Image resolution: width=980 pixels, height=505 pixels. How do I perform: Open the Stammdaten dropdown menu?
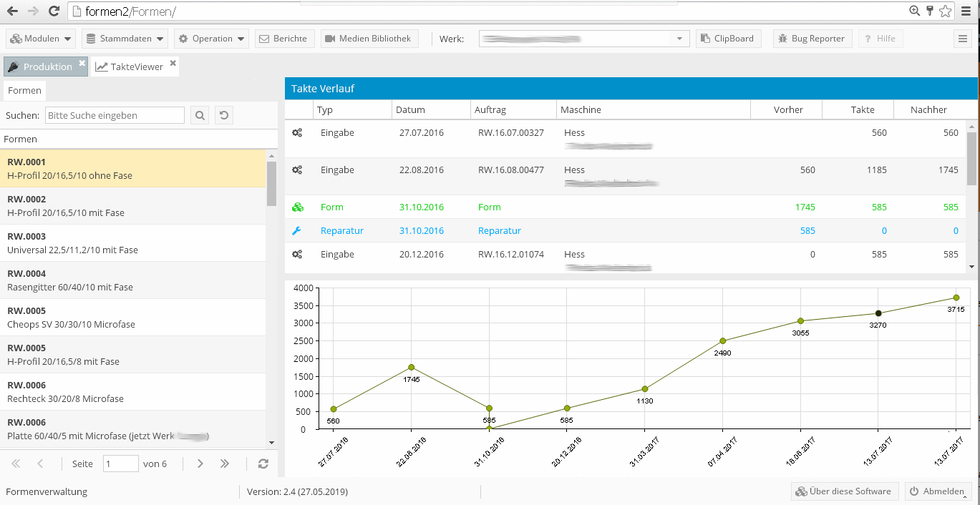125,39
